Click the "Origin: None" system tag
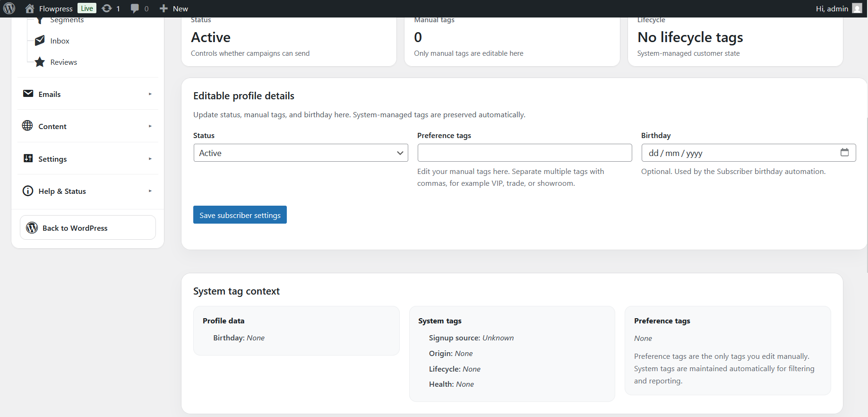 [x=451, y=354]
